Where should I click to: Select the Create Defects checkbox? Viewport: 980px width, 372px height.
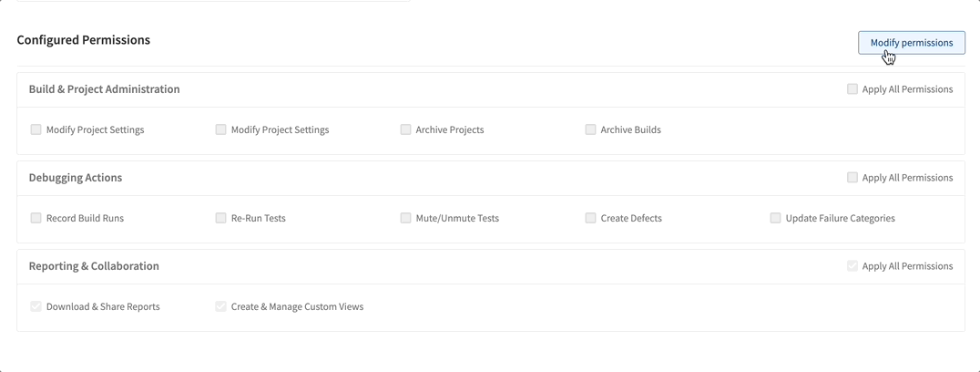(591, 218)
